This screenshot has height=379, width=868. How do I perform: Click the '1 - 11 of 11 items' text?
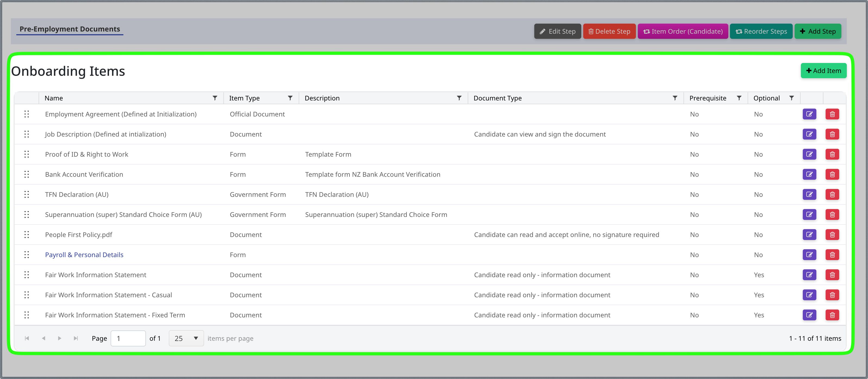click(x=815, y=338)
